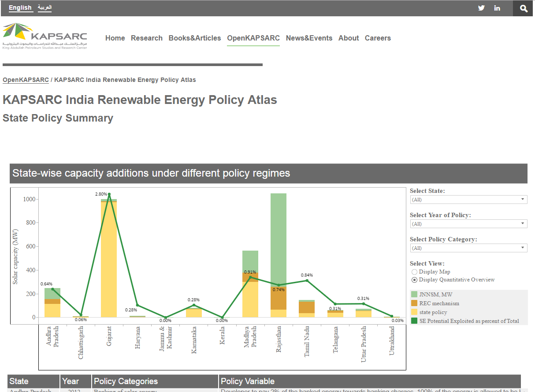Click the 0.84% line point over Tamil Nadu
Screen dimensions: 535x392
click(307, 281)
